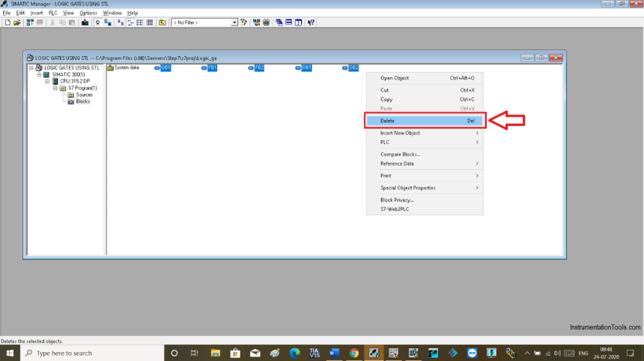Click the Open Project folder toolbar icon
This screenshot has height=361, width=644.
(16, 22)
